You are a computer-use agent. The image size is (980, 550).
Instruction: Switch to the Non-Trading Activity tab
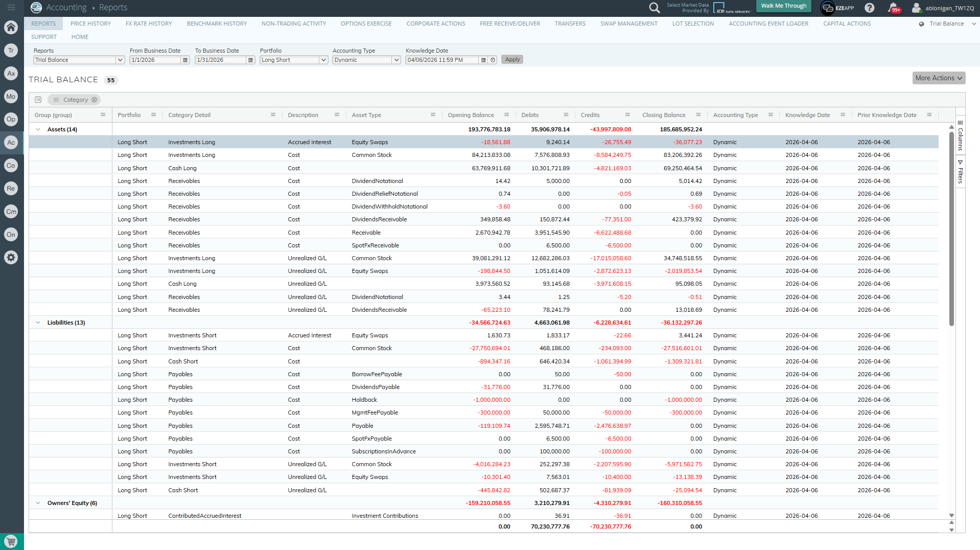pyautogui.click(x=294, y=24)
